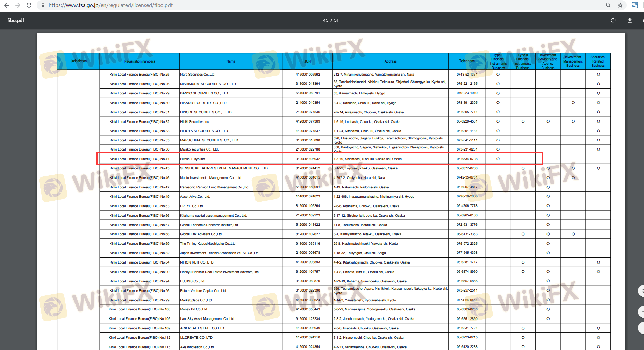
Task: Click the browser forward arrow
Action: pos(18,5)
